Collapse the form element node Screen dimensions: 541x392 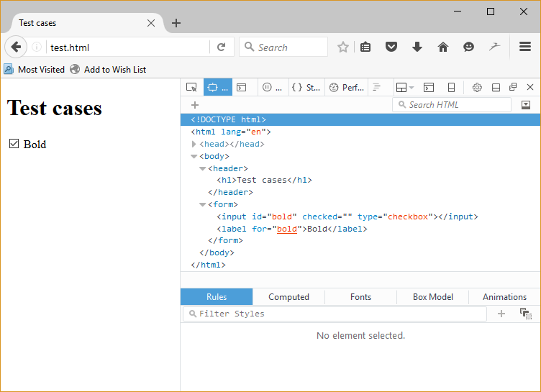click(203, 205)
